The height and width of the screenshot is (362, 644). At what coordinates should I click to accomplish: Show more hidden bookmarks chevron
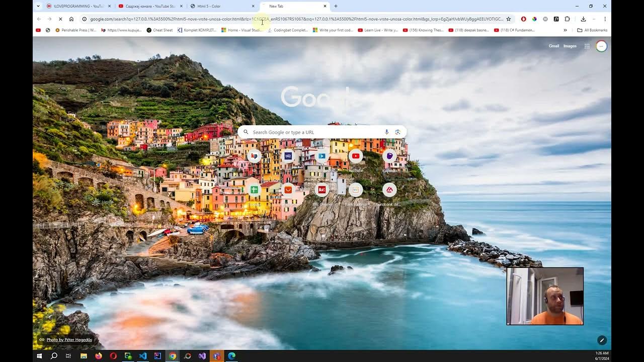coord(565,30)
